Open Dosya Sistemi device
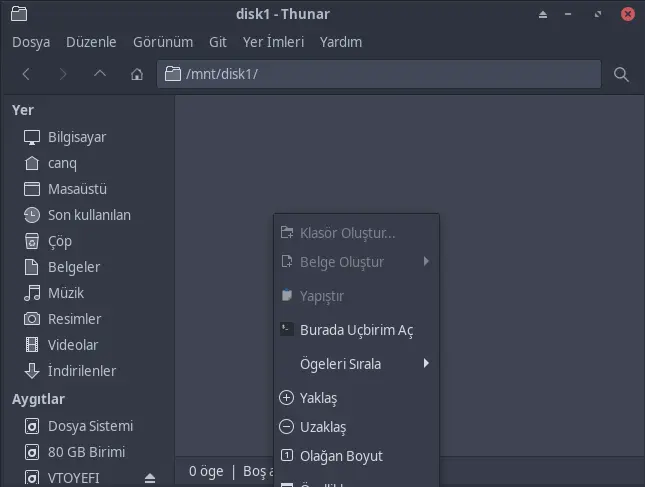Viewport: 645px width, 487px height. coord(90,426)
